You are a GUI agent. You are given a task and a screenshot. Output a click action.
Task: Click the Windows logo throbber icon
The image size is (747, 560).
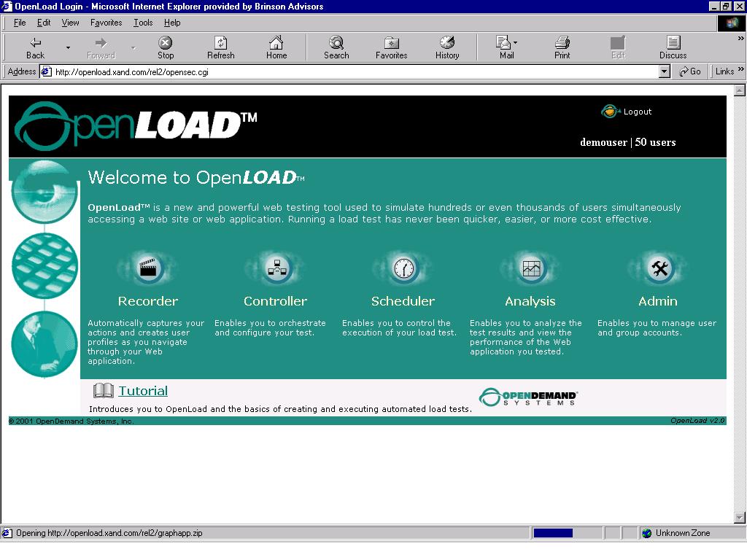(731, 23)
